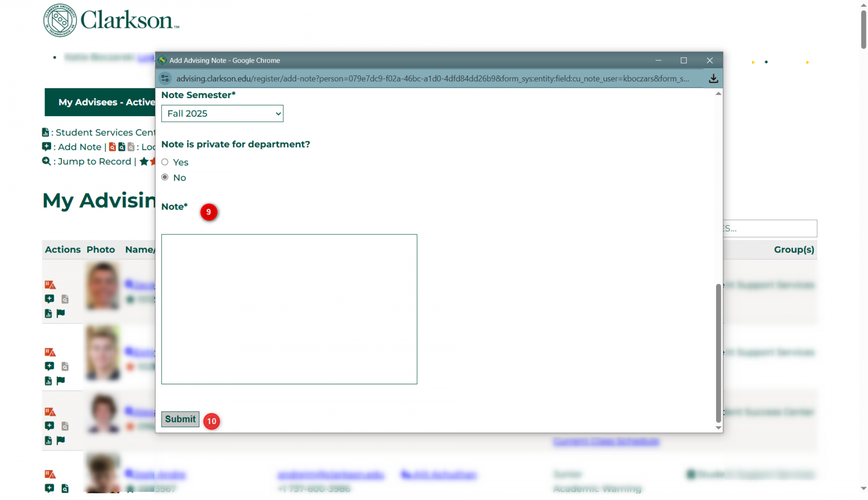Click the report document icon for third advisee
The height and width of the screenshot is (500, 868).
pyautogui.click(x=48, y=441)
